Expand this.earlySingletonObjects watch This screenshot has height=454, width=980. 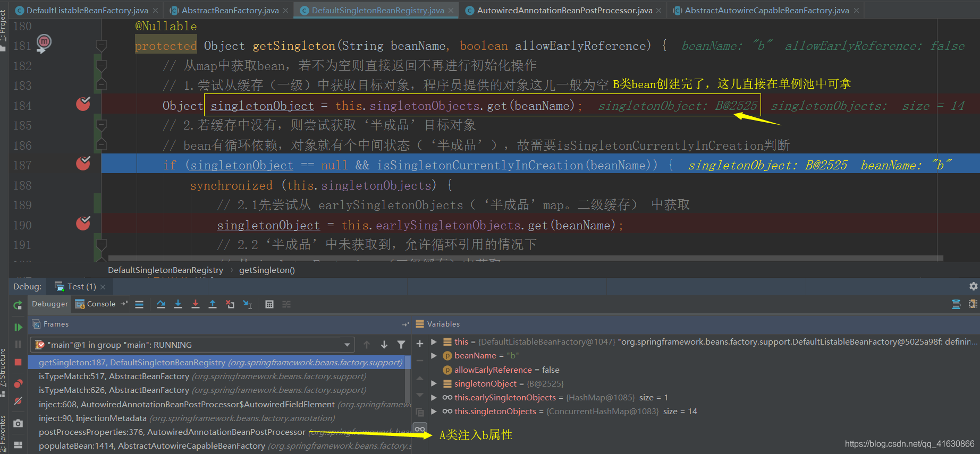point(434,397)
